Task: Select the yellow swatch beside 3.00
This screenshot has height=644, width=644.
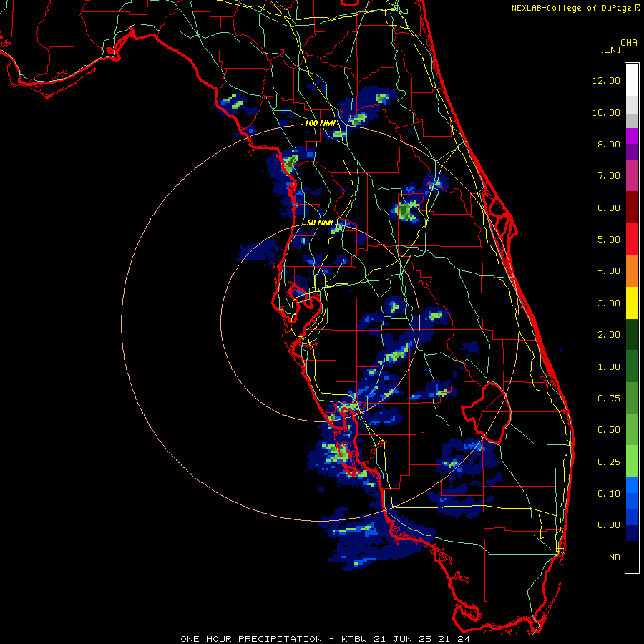Action: click(x=632, y=303)
